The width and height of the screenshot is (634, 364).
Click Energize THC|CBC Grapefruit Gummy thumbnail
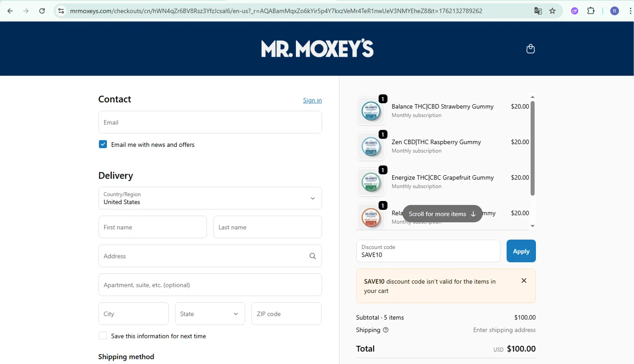click(x=371, y=182)
